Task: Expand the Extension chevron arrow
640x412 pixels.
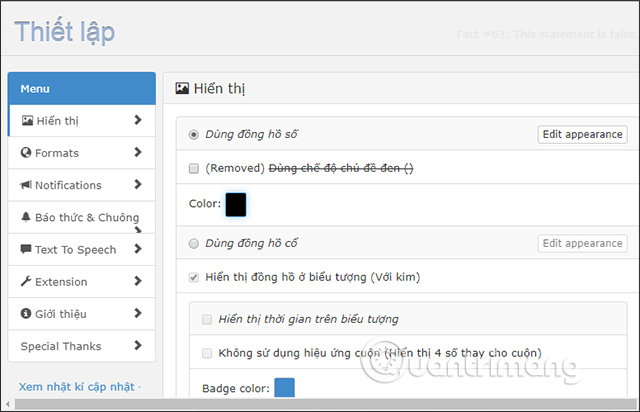Action: [138, 281]
